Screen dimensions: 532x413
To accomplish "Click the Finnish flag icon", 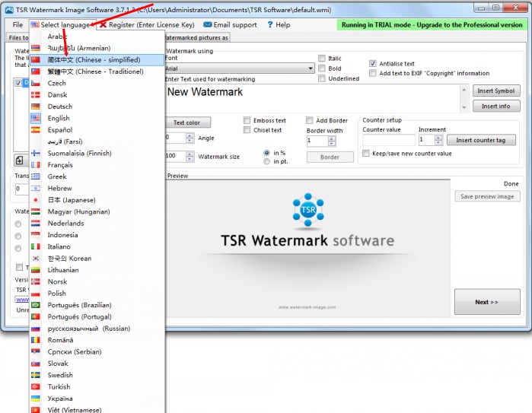I will [x=36, y=154].
